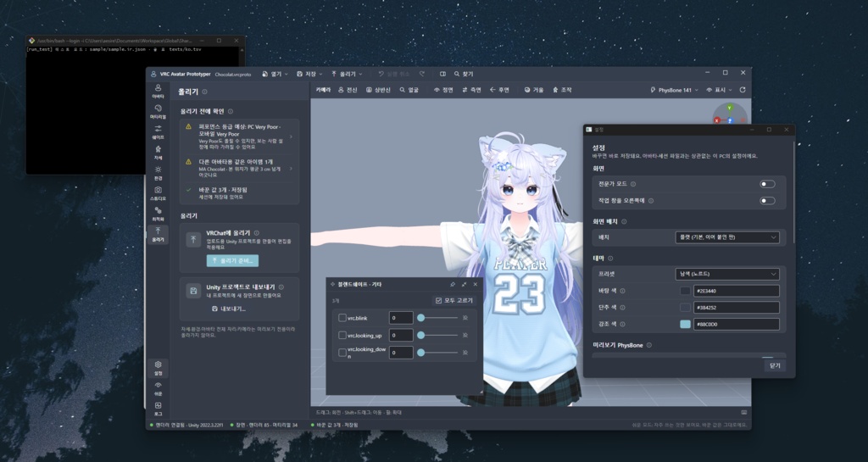Open the PhysBone 141 dropdown
The image size is (868, 462).
coord(674,90)
